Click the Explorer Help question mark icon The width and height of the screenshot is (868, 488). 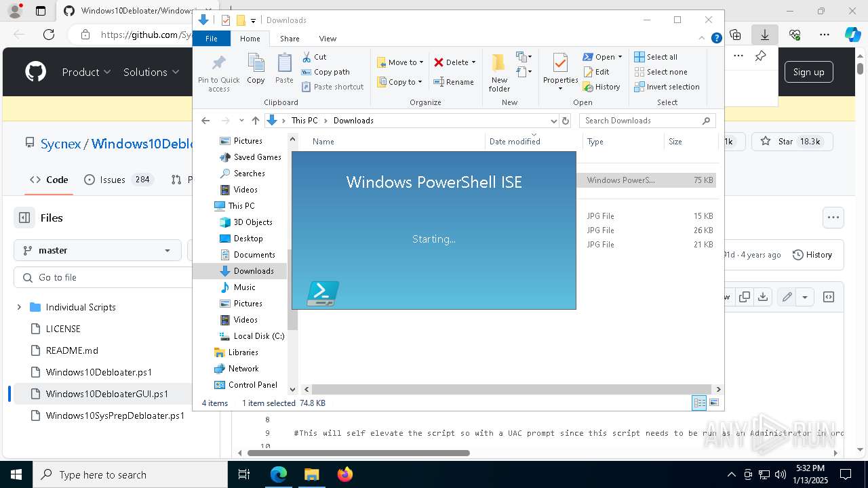coord(716,39)
